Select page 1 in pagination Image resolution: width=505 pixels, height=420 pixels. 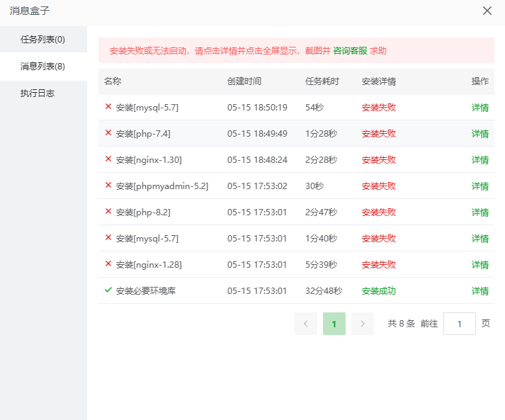[x=334, y=324]
